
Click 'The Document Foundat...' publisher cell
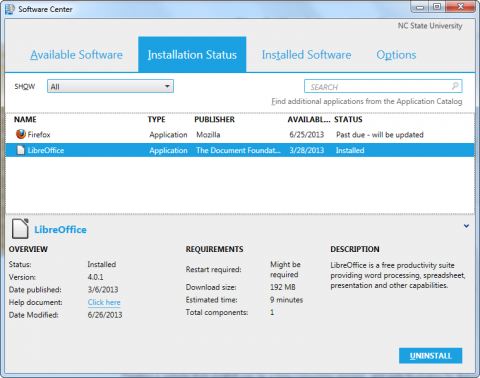tap(238, 150)
